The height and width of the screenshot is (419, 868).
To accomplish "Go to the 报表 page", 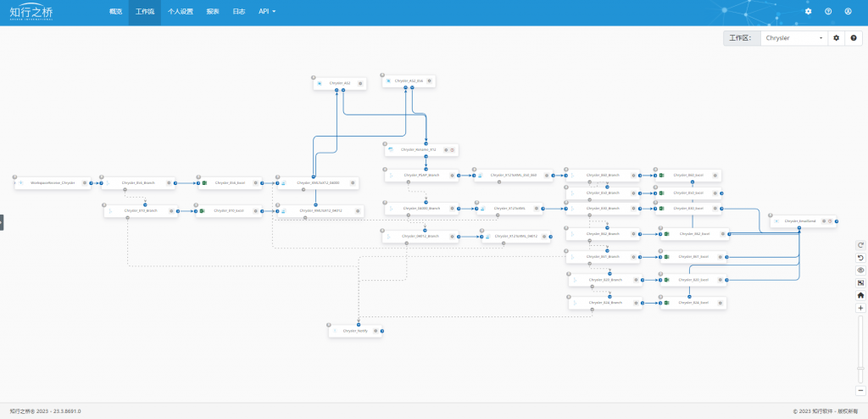I will (x=213, y=11).
